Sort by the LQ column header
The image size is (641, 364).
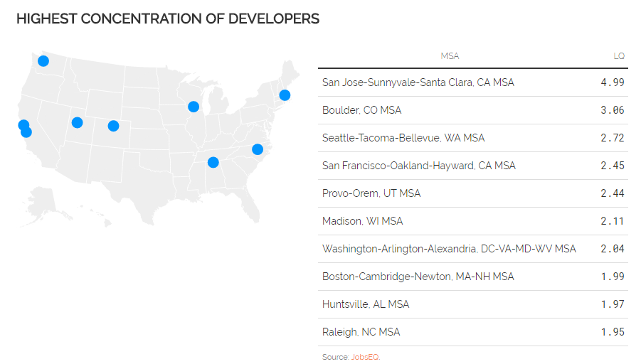click(618, 56)
